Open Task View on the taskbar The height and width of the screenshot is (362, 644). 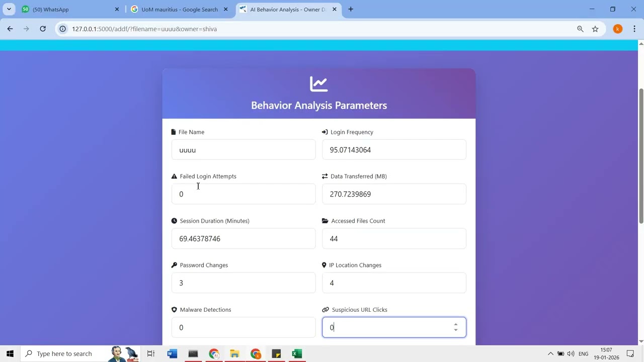coord(150,353)
